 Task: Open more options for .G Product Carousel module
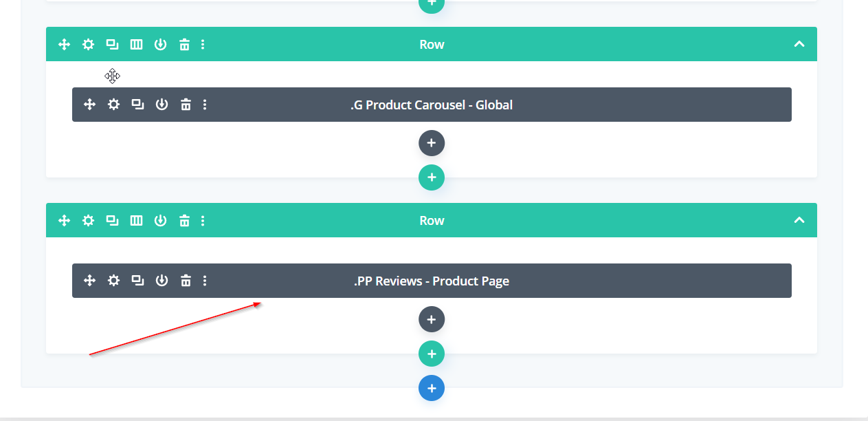205,105
